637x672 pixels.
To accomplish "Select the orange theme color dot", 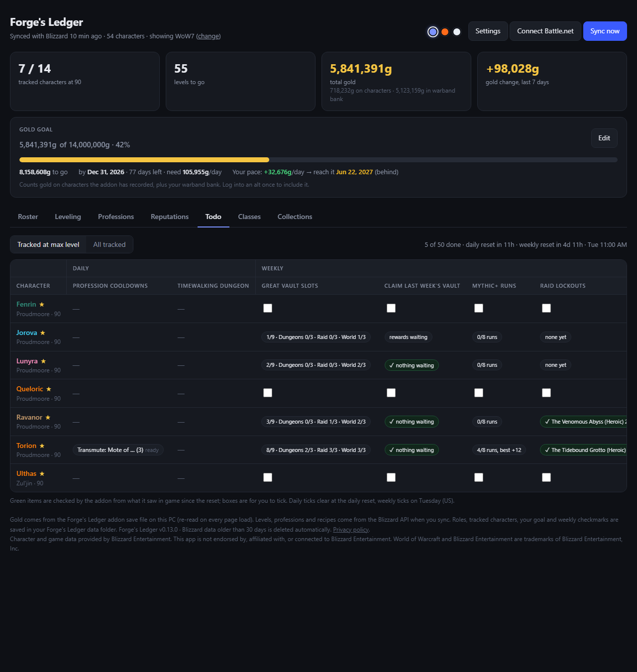I will tap(445, 32).
